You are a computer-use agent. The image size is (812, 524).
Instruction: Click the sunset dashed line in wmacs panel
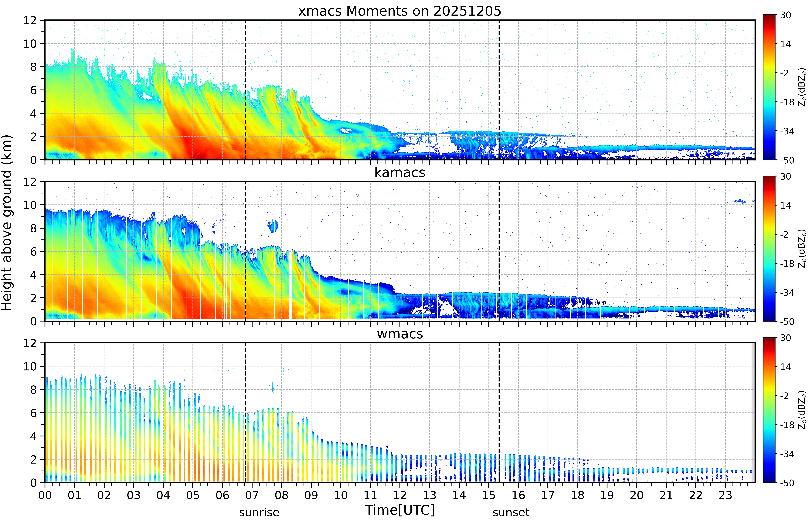pyautogui.click(x=499, y=412)
